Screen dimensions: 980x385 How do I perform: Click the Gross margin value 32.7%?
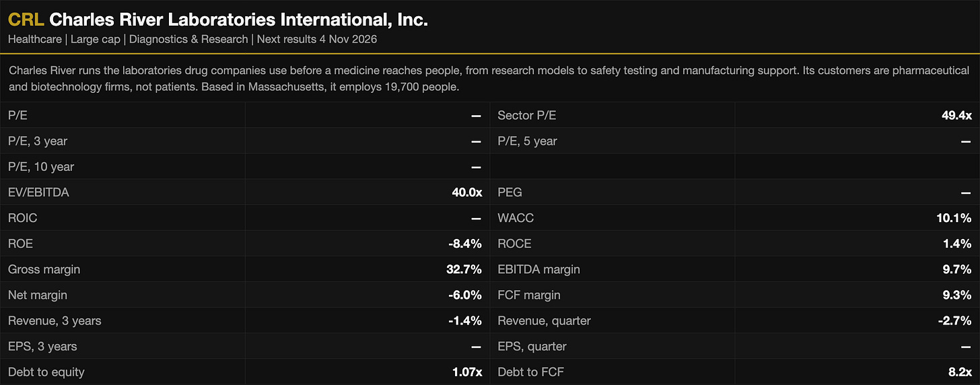click(465, 269)
